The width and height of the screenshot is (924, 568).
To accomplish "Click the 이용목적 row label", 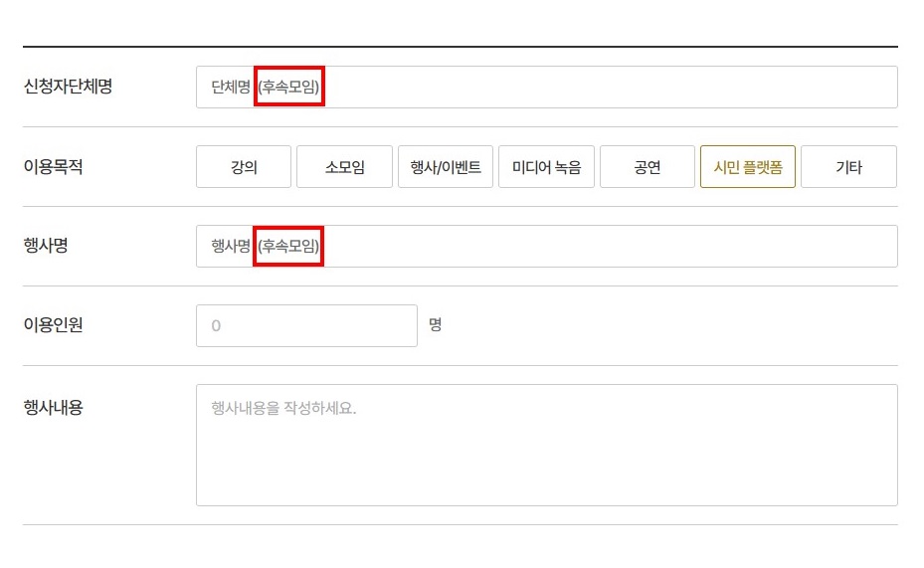I will click(53, 166).
